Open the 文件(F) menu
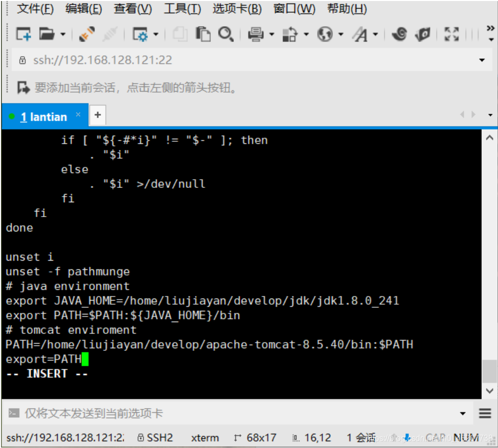Image resolution: width=498 pixels, height=448 pixels. tap(35, 9)
